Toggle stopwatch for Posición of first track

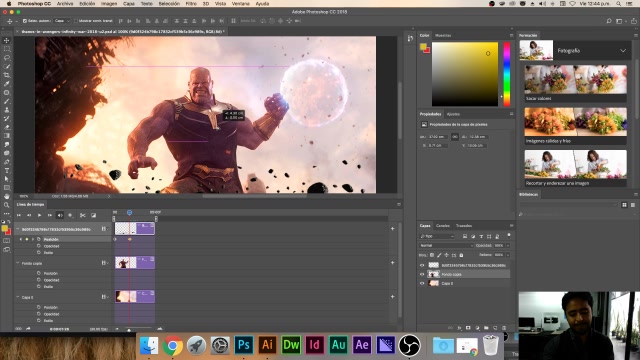pyautogui.click(x=39, y=239)
